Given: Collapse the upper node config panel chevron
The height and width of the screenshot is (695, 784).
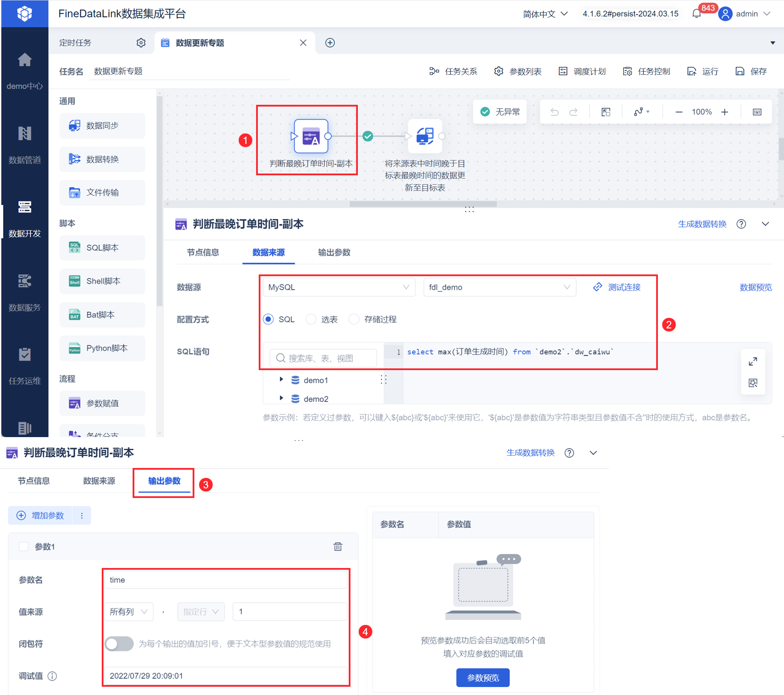Looking at the screenshot, I should [x=765, y=224].
